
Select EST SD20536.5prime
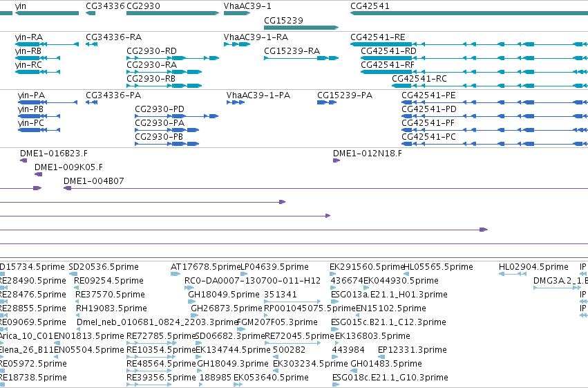[x=104, y=267]
